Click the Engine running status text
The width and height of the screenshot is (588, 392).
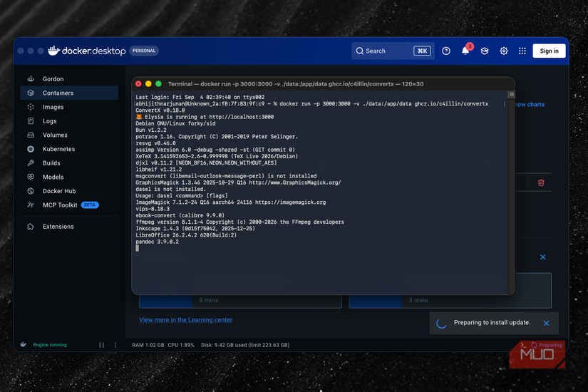pyautogui.click(x=50, y=345)
